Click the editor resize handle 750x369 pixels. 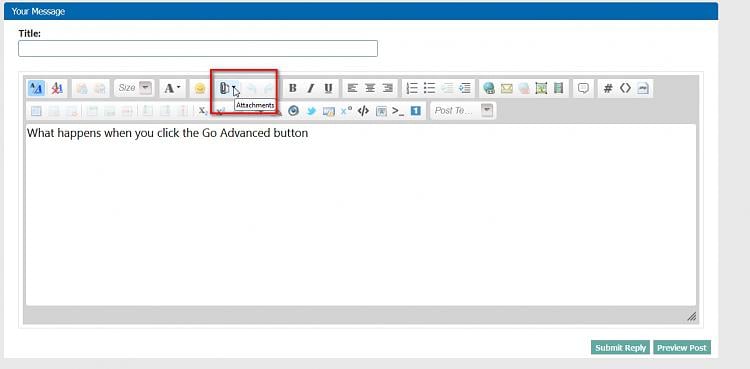coord(692,316)
